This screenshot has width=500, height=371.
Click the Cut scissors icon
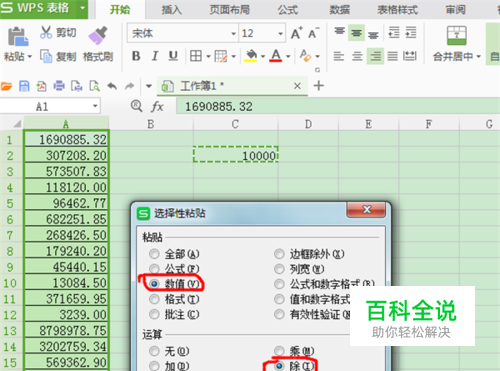tap(46, 32)
